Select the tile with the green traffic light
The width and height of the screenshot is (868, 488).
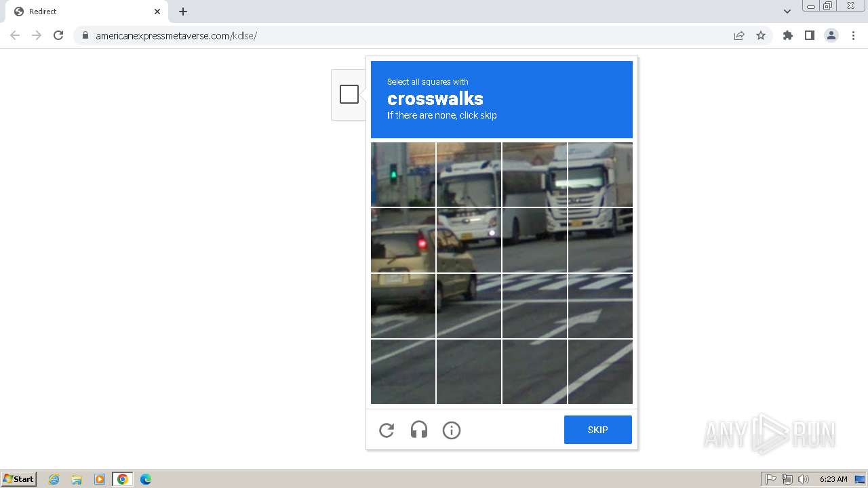point(403,174)
